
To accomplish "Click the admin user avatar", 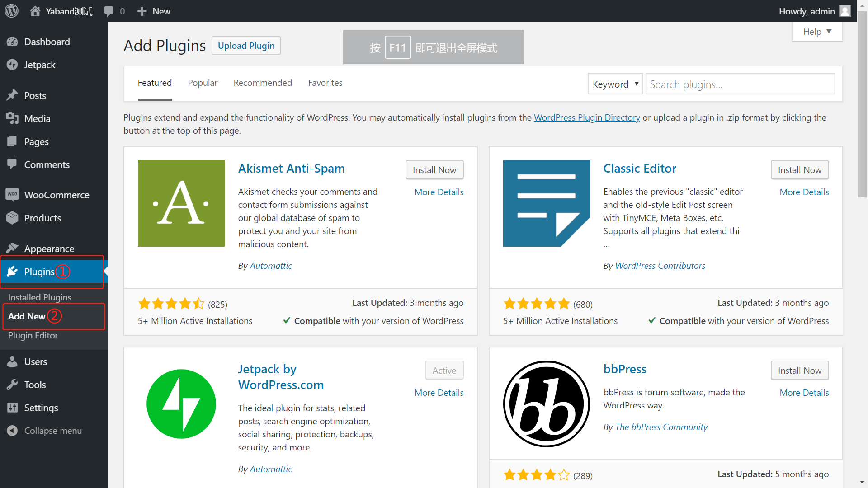I will (x=844, y=11).
